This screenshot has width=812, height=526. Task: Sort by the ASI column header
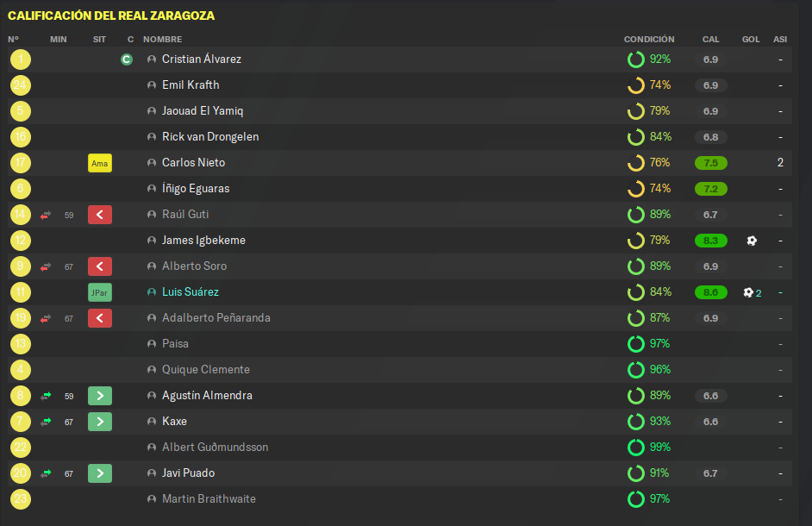point(780,40)
